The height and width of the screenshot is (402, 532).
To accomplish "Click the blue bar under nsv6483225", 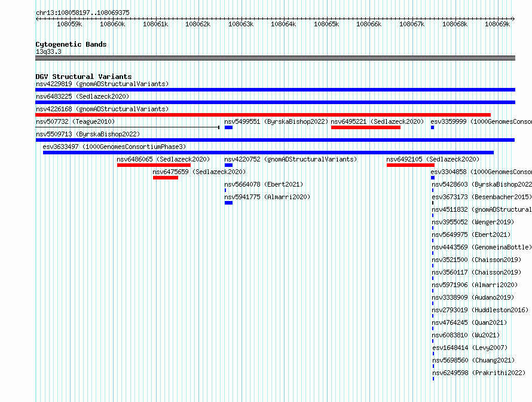I will click(275, 102).
